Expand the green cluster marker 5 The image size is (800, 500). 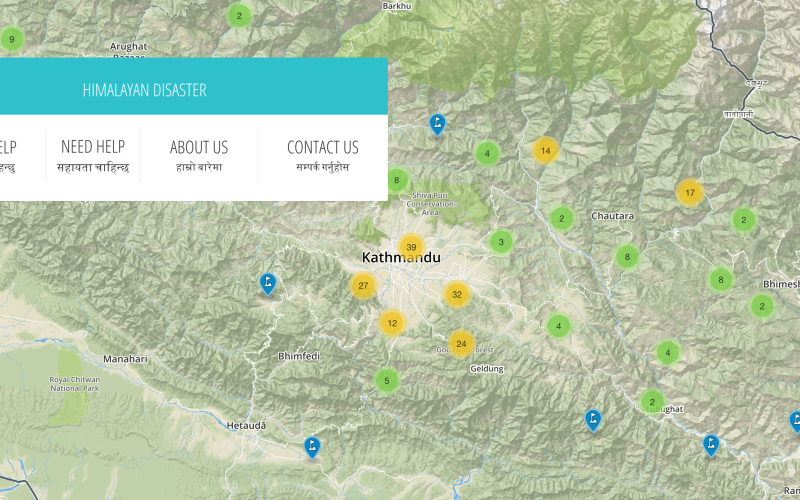tap(387, 381)
